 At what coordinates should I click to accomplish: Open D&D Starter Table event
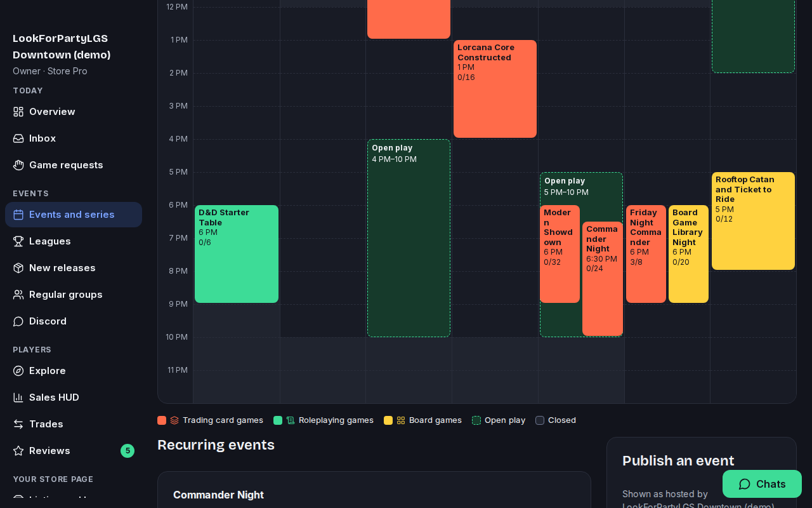(x=237, y=254)
